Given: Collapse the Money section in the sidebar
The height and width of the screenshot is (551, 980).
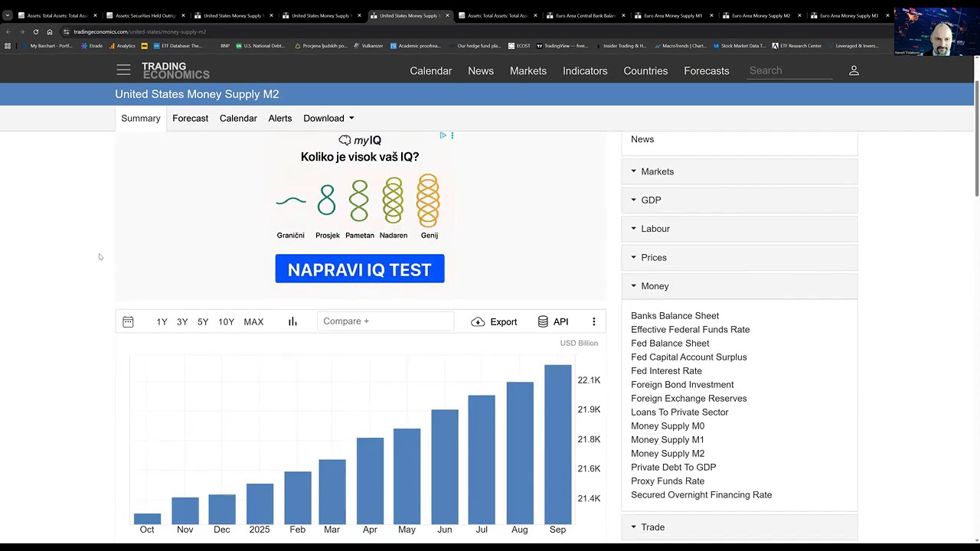Looking at the screenshot, I should pyautogui.click(x=739, y=286).
